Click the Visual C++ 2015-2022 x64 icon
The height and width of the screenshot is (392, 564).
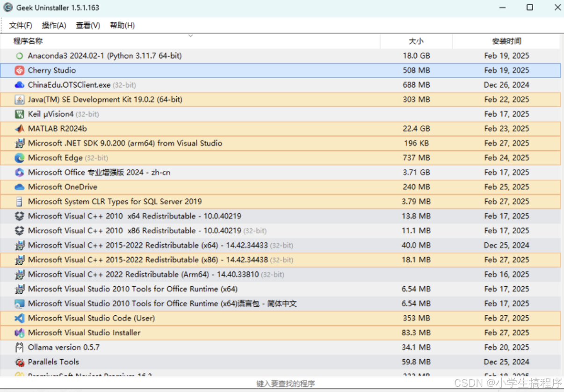pos(19,245)
